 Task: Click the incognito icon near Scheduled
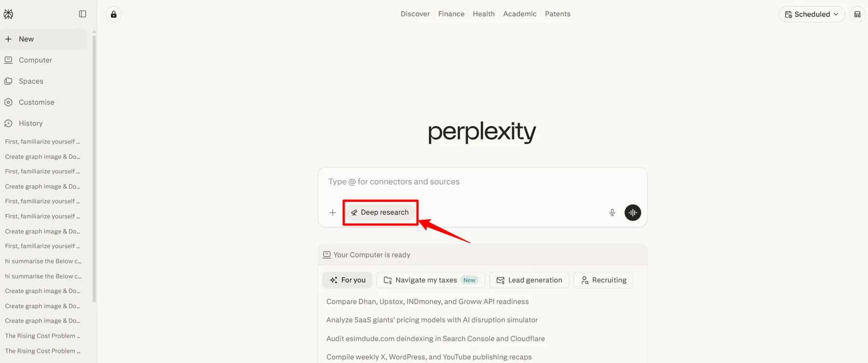pos(857,14)
